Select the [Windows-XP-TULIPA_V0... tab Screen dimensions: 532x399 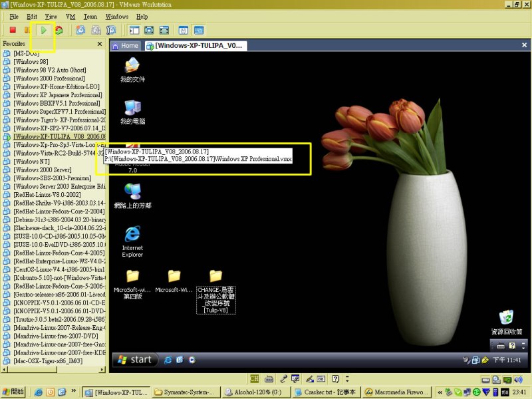(x=196, y=46)
